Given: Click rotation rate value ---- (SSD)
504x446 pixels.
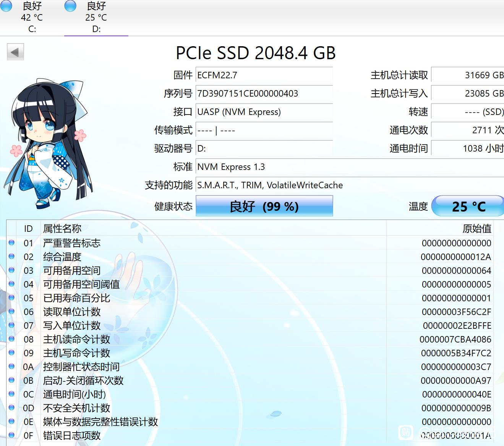Looking at the screenshot, I should [468, 112].
